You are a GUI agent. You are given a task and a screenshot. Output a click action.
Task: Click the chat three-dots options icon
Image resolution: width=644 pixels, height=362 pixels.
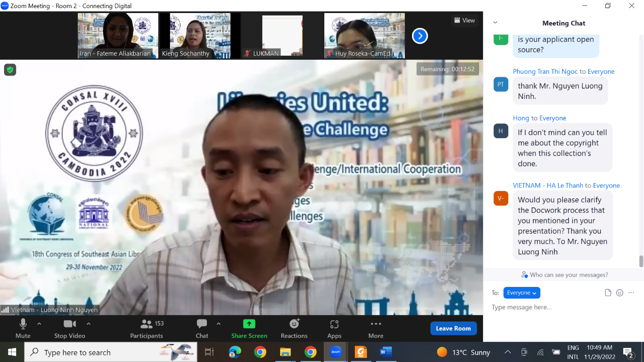coord(631,293)
